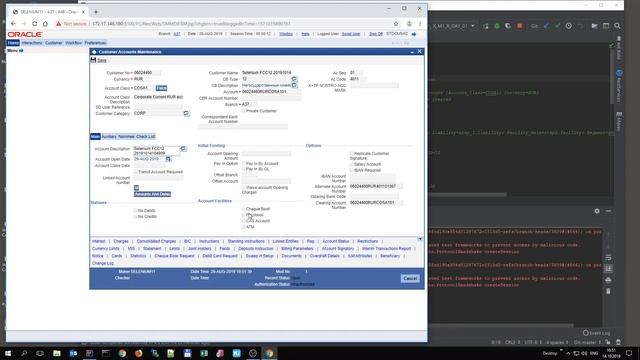Click the Save disk icon in the dialog
Screen dimensions: 640x360
pos(93,60)
